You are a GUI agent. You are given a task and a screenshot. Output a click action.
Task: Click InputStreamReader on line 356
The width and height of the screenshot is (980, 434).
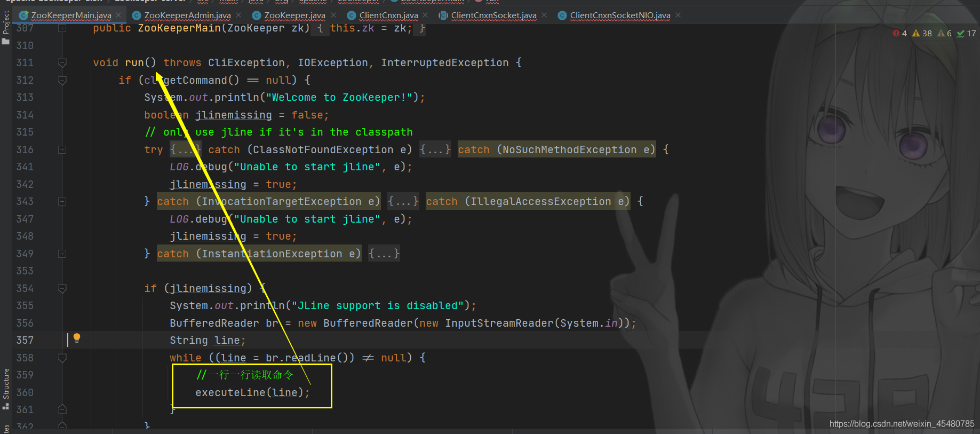pos(499,323)
